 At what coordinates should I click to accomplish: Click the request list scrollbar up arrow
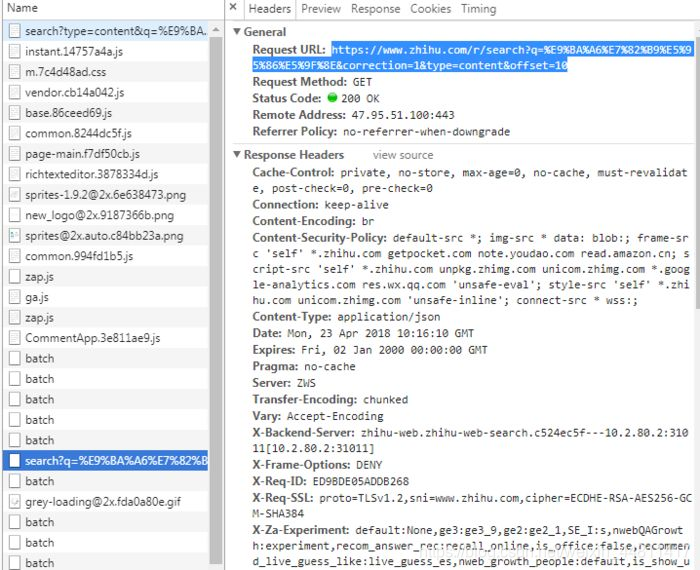216,30
